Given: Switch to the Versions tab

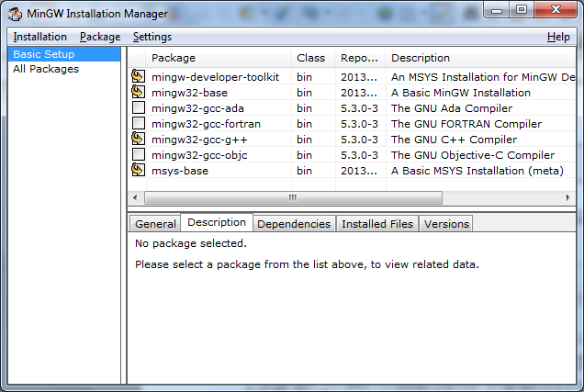Looking at the screenshot, I should 446,224.
